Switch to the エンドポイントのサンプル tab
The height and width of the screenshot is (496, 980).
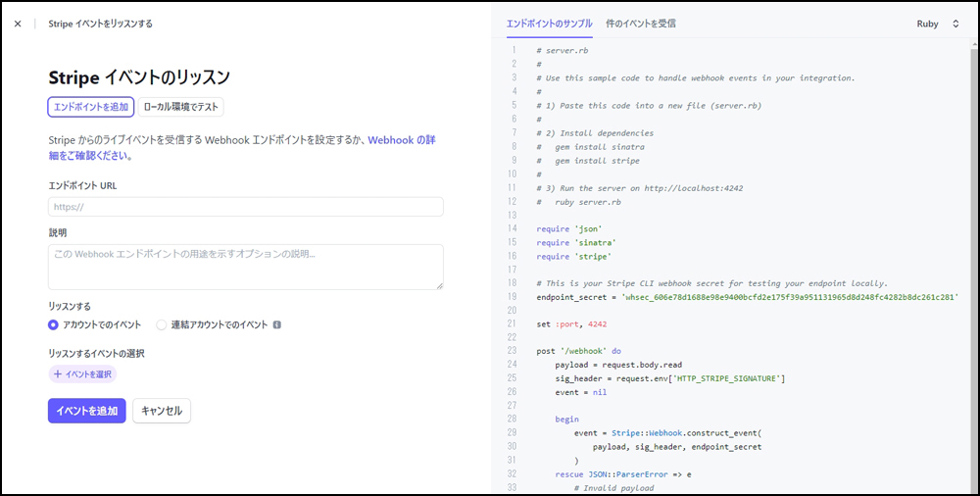[x=550, y=24]
